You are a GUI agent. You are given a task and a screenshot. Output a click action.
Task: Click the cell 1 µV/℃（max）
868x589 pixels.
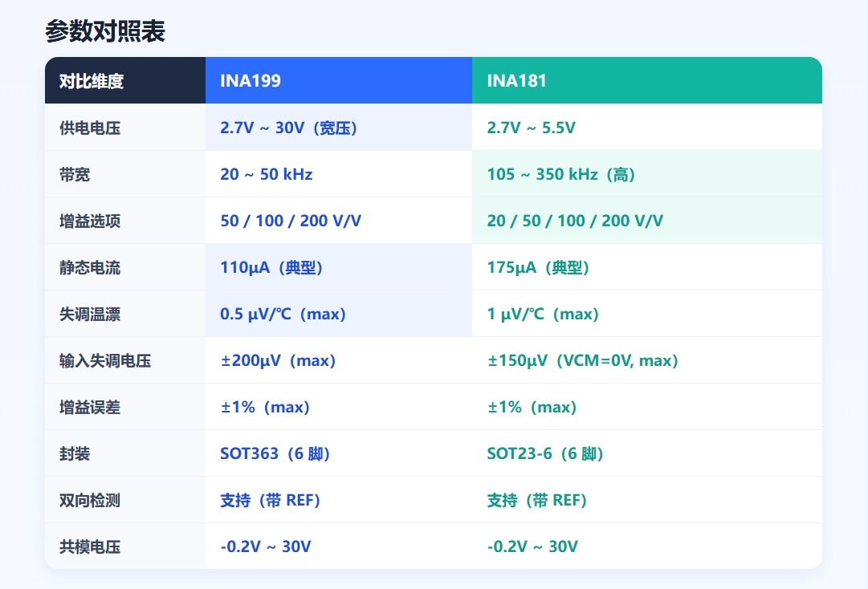pyautogui.click(x=647, y=314)
